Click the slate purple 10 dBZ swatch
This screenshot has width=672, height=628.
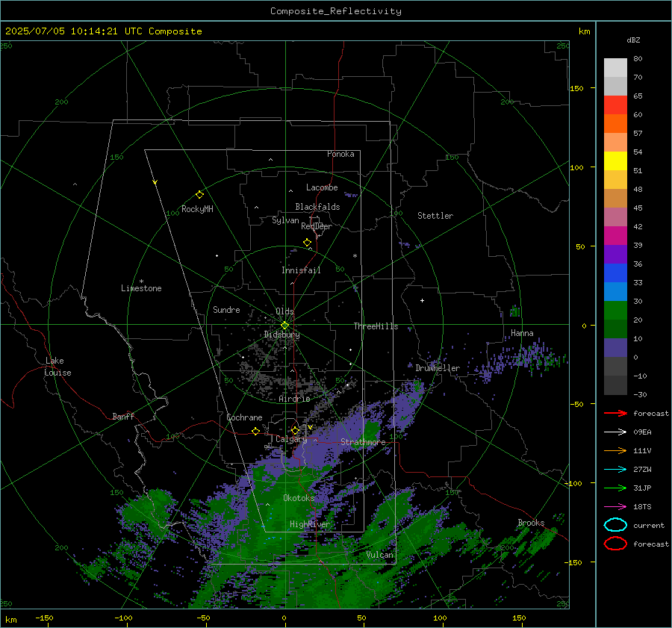(615, 348)
